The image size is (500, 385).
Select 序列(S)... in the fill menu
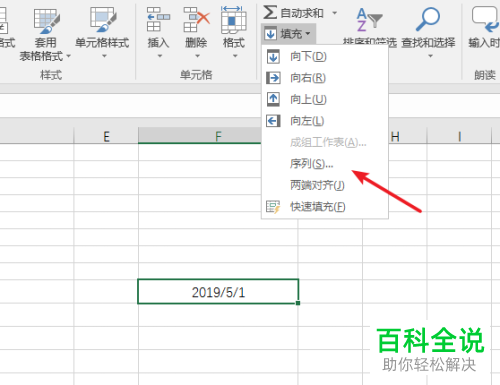325,164
